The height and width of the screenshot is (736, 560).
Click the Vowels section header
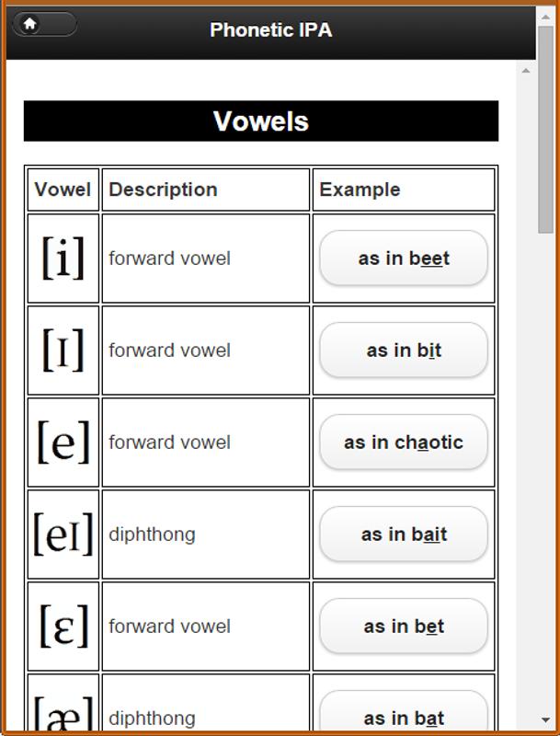click(x=261, y=121)
